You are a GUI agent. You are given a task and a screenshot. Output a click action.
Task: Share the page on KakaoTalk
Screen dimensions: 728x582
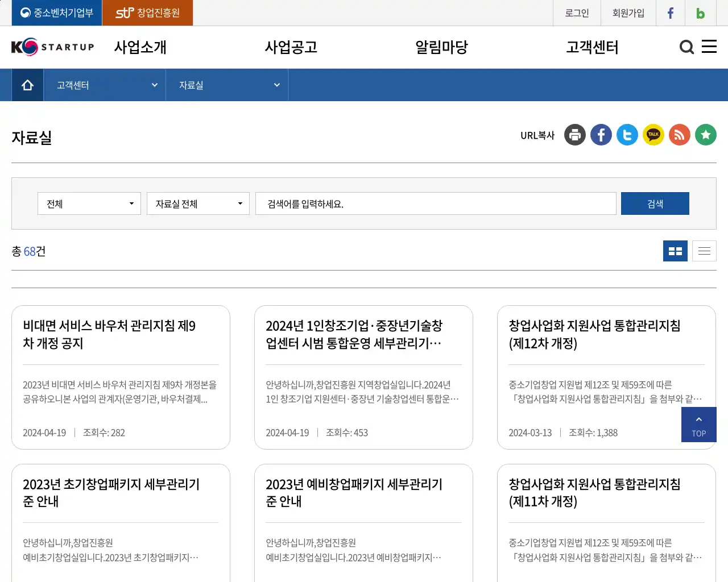point(653,135)
